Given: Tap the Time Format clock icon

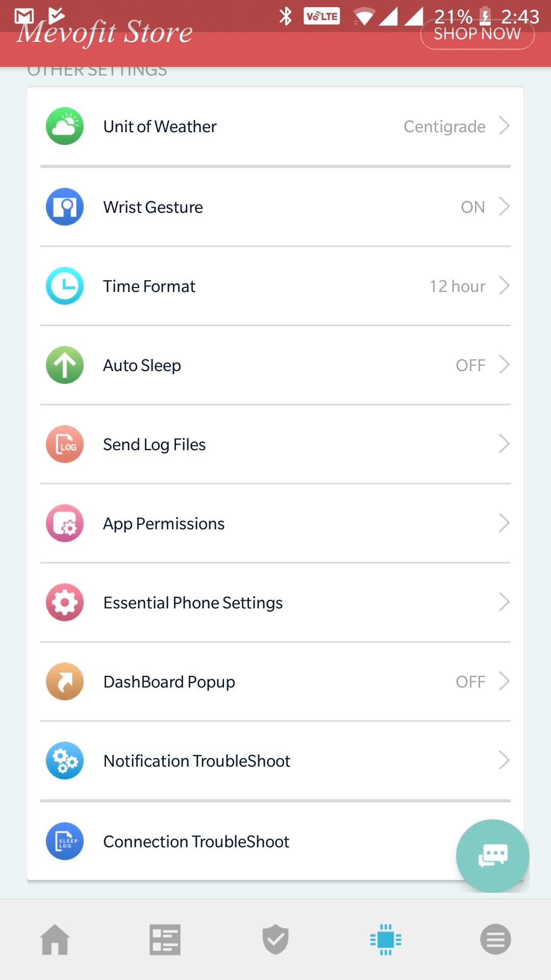Looking at the screenshot, I should click(x=65, y=286).
